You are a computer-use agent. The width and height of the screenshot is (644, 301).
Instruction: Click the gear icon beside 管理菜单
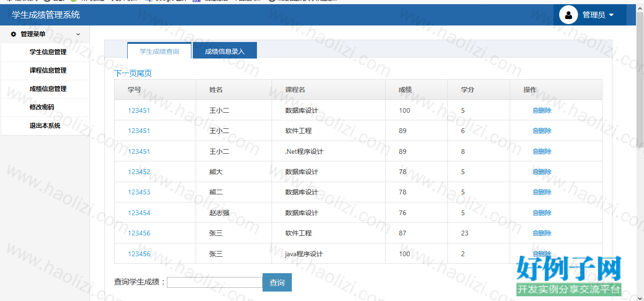point(13,34)
